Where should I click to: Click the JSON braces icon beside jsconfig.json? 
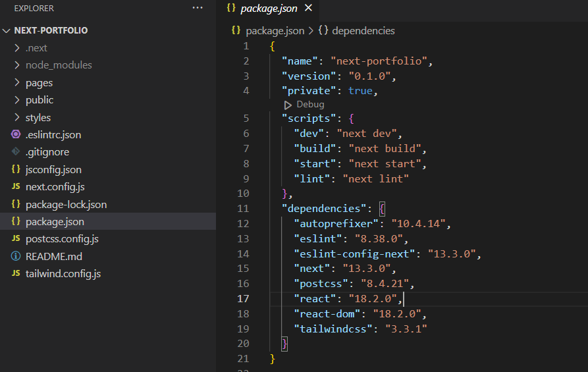(16, 169)
